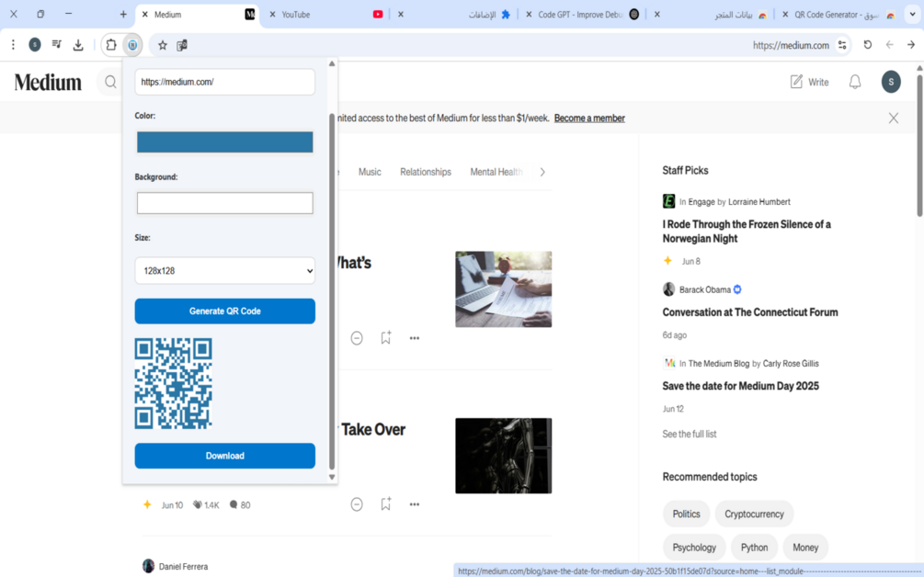Select the Relationships topic tab
This screenshot has width=924, height=577.
coord(426,172)
